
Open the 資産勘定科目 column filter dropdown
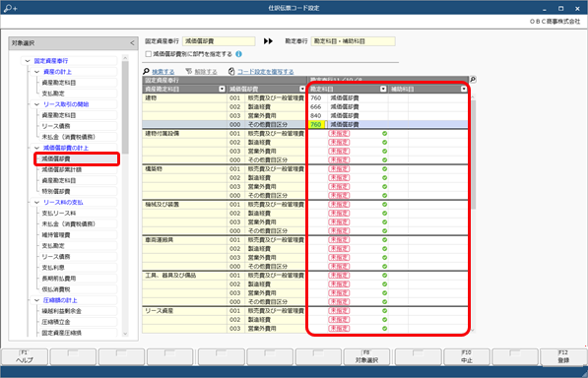coord(222,89)
